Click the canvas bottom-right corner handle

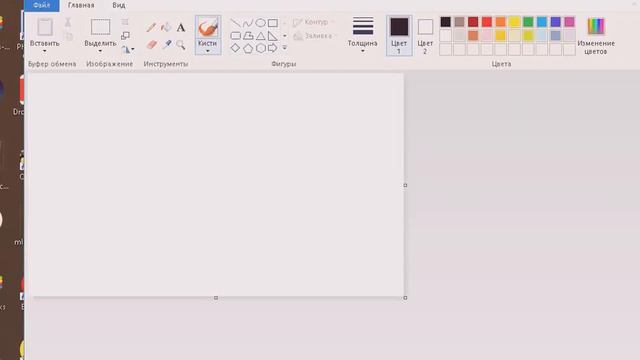405,298
